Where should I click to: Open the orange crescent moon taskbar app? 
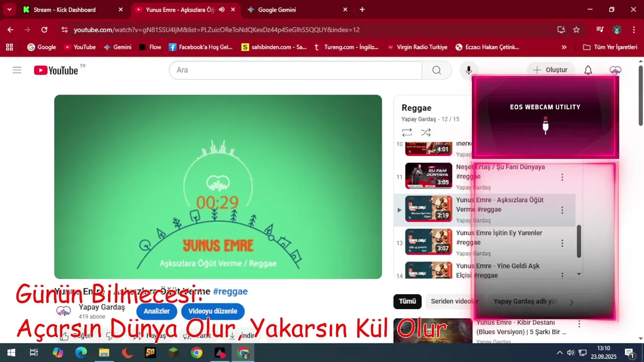[x=127, y=352]
